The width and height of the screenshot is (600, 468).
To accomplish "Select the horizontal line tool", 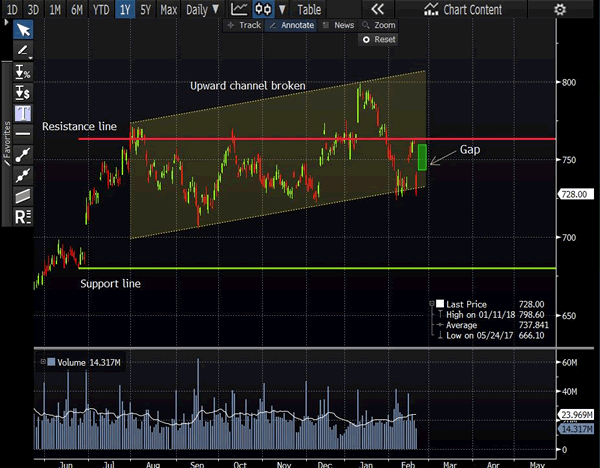I will pos(23,134).
